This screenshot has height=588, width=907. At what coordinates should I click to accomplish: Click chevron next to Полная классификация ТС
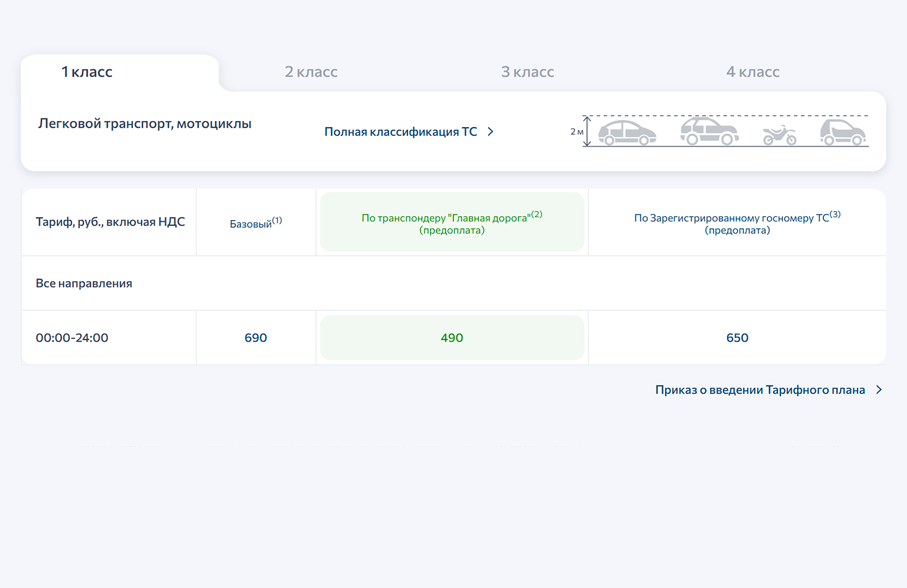click(490, 132)
